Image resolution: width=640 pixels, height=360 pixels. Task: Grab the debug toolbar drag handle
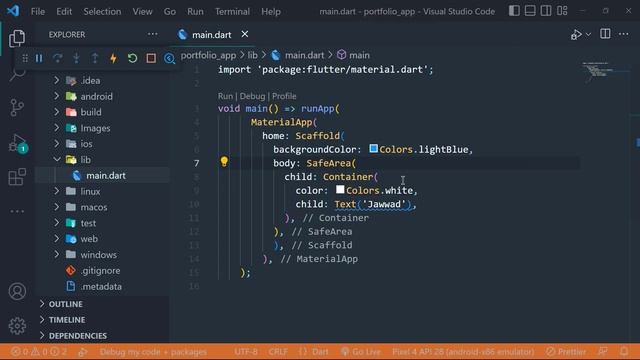click(x=25, y=58)
